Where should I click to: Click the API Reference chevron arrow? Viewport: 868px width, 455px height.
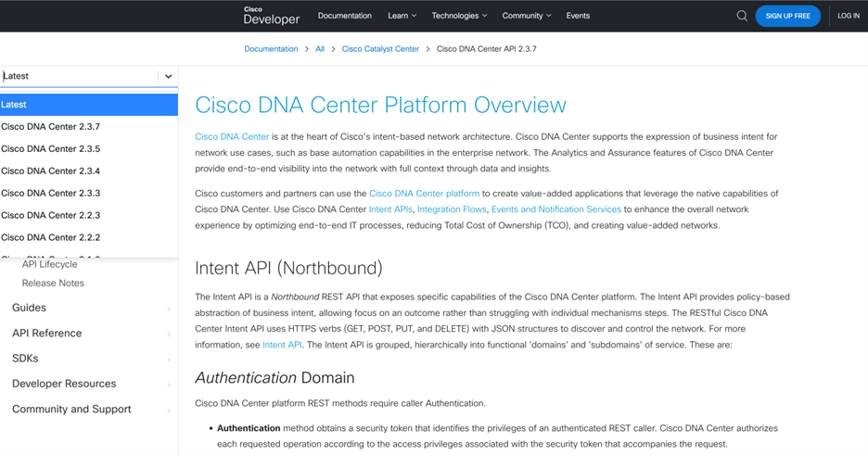[169, 335]
